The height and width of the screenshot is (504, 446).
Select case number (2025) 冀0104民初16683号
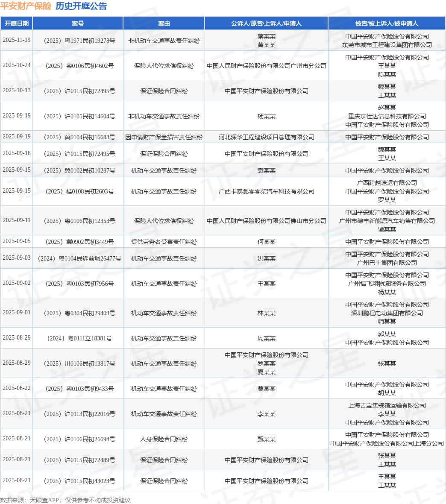click(x=78, y=137)
